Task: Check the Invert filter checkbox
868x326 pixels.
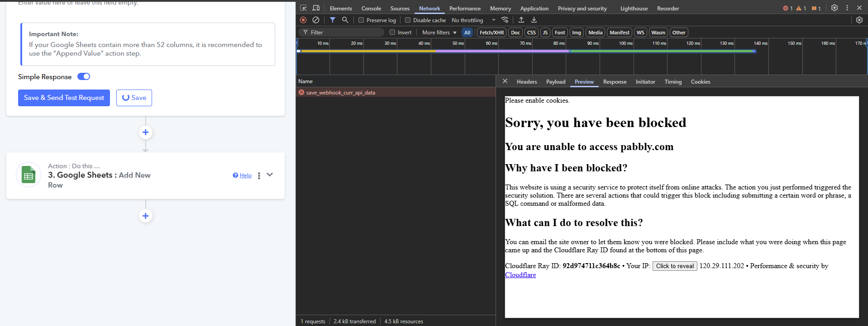Action: coord(392,32)
